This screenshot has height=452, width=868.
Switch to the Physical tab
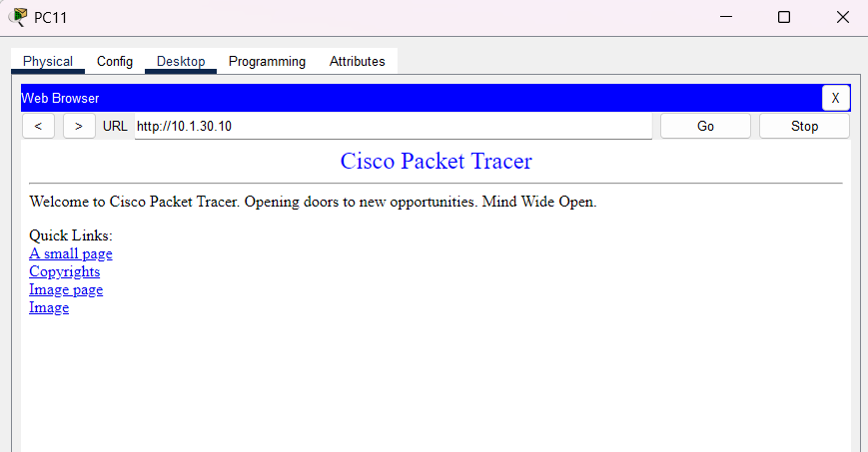(48, 61)
